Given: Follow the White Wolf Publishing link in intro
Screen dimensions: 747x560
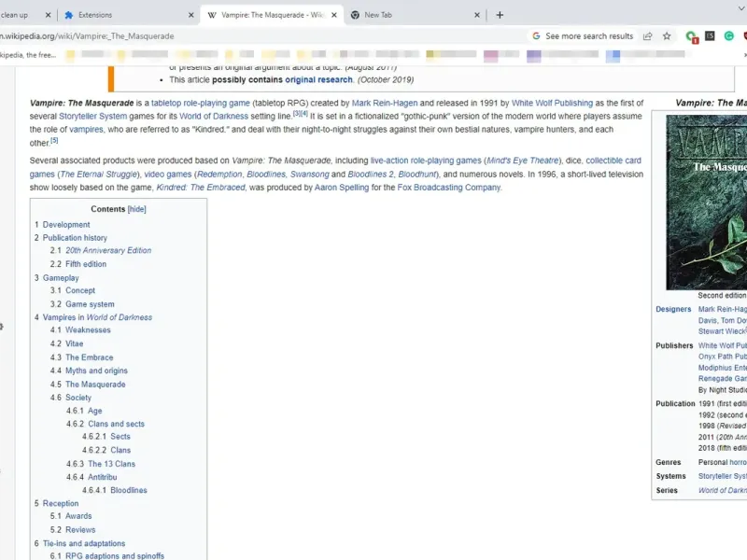Looking at the screenshot, I should [x=552, y=103].
